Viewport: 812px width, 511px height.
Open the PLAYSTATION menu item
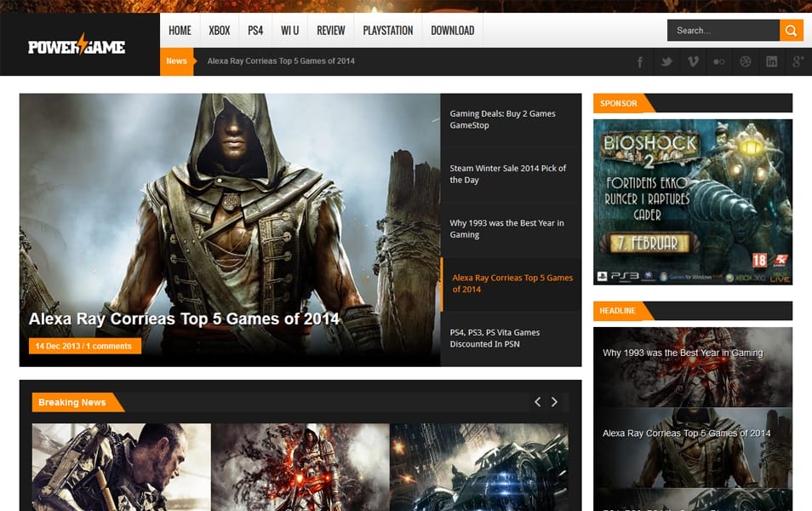(x=387, y=30)
